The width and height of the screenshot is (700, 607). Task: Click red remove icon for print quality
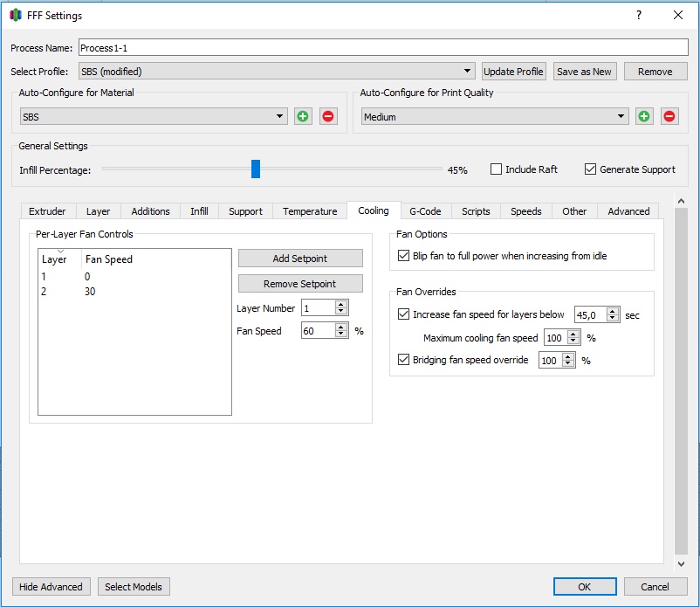[x=669, y=116]
